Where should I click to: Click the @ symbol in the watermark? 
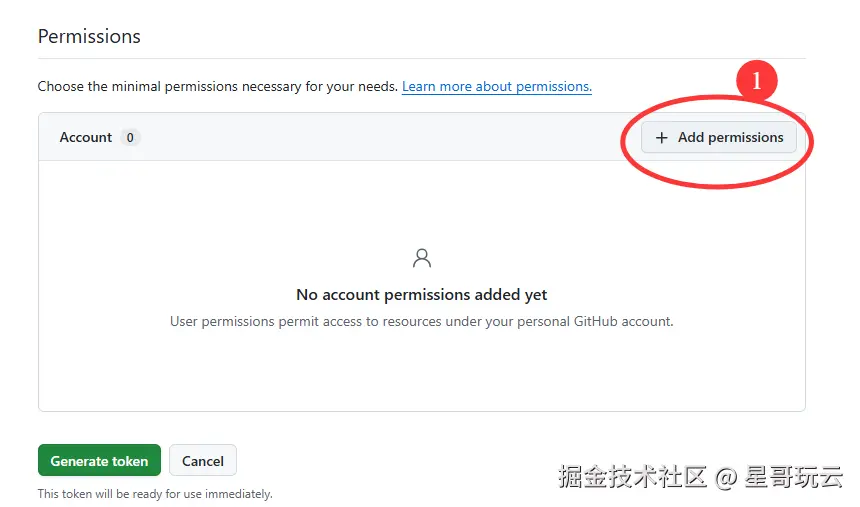[726, 477]
